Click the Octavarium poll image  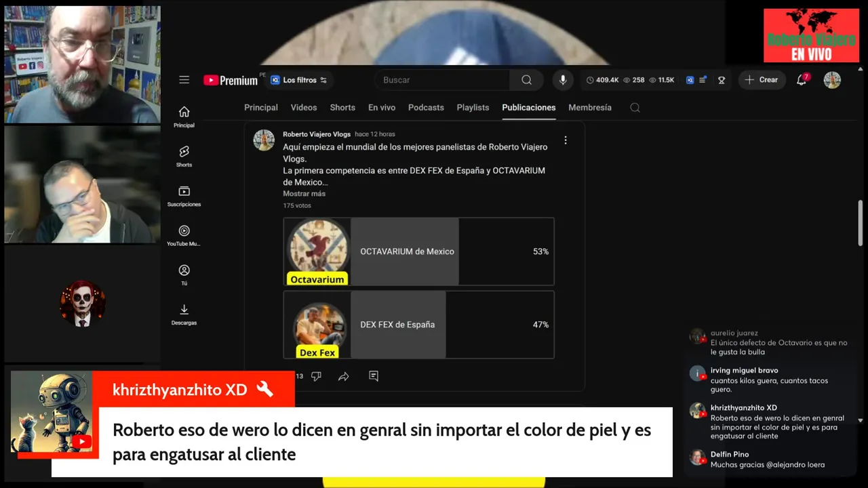coord(317,251)
